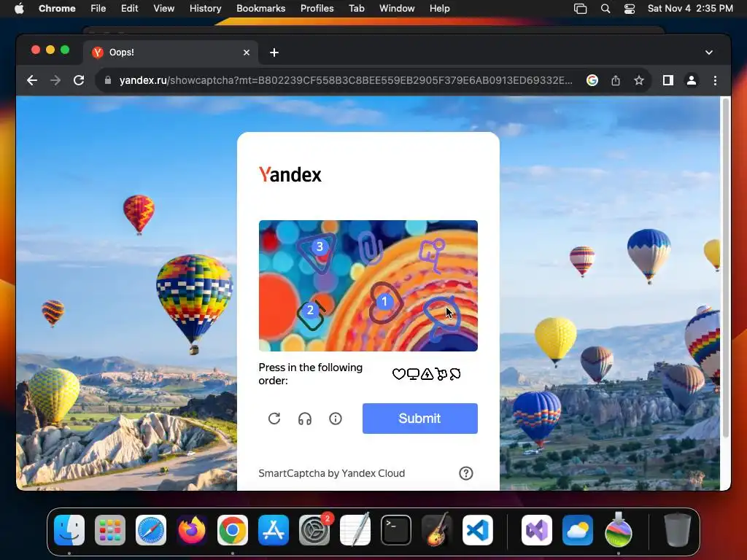Open System Settings from the Dock
Image resolution: width=747 pixels, height=560 pixels.
pyautogui.click(x=314, y=530)
